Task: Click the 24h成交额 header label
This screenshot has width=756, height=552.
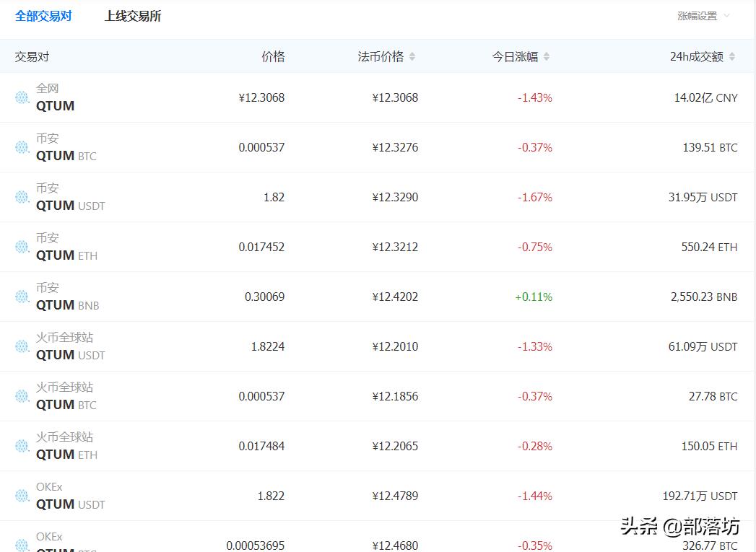Action: tap(697, 57)
